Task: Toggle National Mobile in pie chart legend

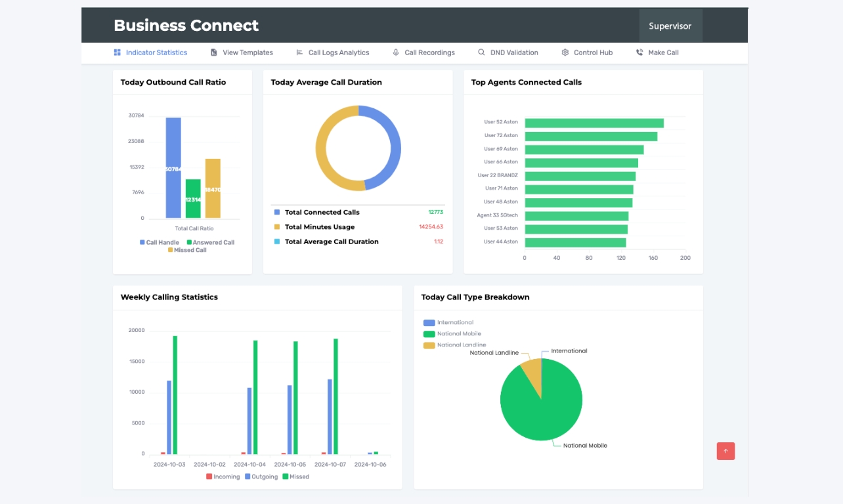Action: pyautogui.click(x=454, y=333)
